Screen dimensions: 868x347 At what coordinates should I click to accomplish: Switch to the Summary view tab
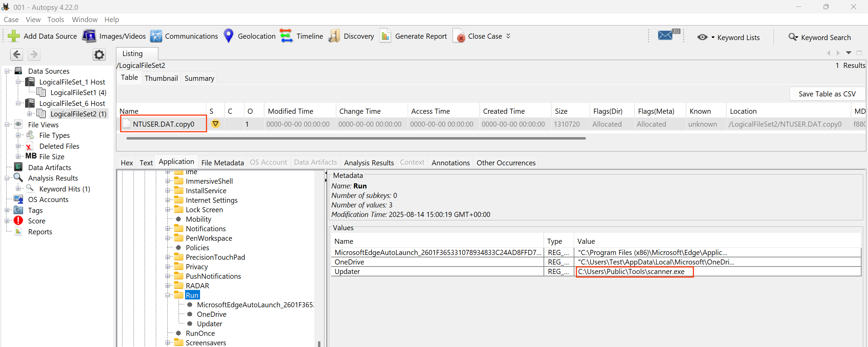199,78
